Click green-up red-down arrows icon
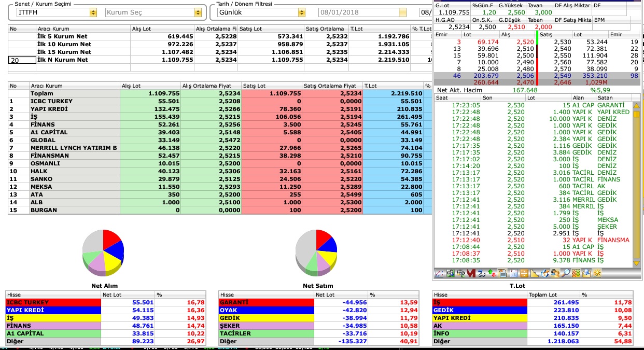 [492, 273]
